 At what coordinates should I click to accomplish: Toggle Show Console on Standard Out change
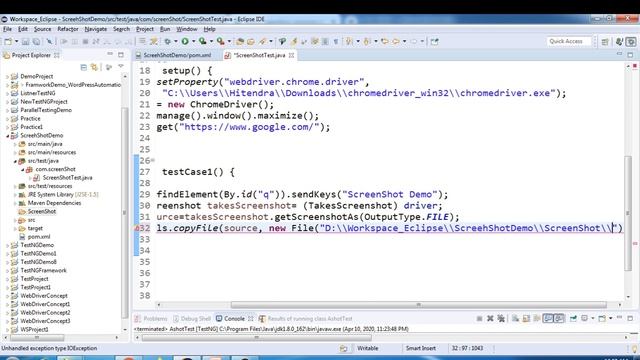pos(548,318)
